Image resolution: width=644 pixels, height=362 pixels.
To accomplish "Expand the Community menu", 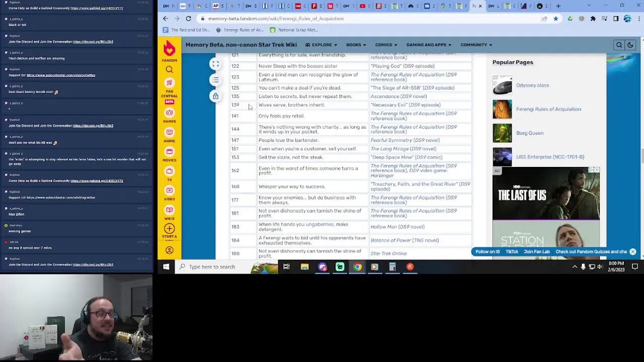I will coord(476,45).
